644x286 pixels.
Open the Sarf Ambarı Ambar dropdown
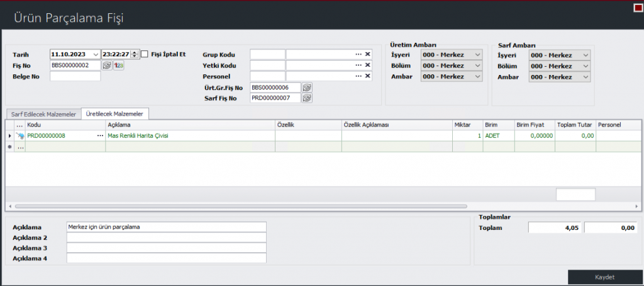[x=586, y=77]
